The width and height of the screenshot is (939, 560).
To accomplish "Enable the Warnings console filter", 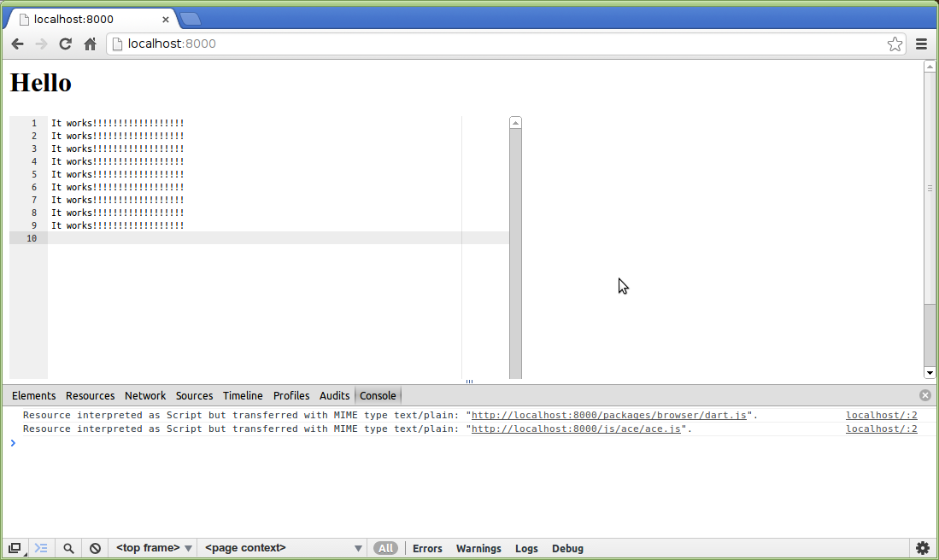I will tap(478, 547).
